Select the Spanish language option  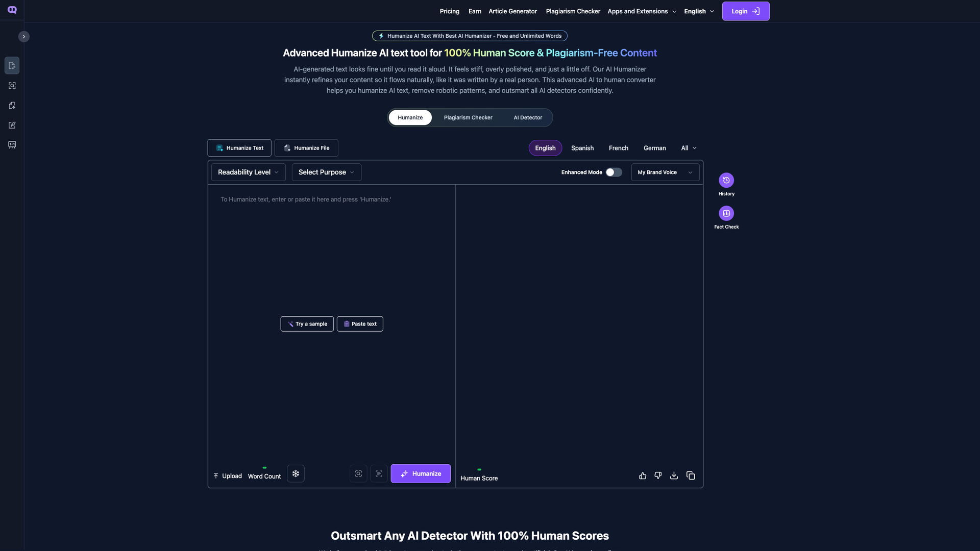(x=582, y=147)
